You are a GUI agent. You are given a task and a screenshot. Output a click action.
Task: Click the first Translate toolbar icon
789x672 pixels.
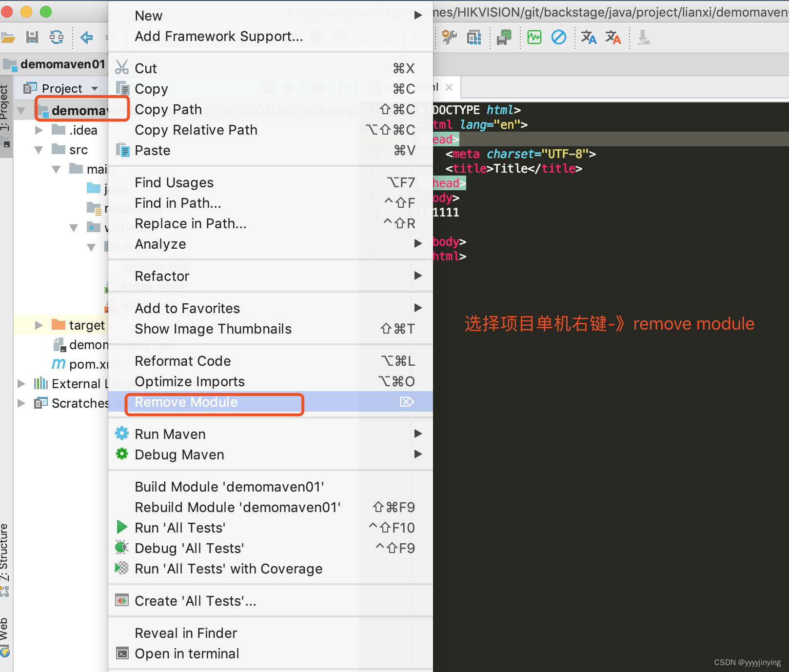point(589,37)
